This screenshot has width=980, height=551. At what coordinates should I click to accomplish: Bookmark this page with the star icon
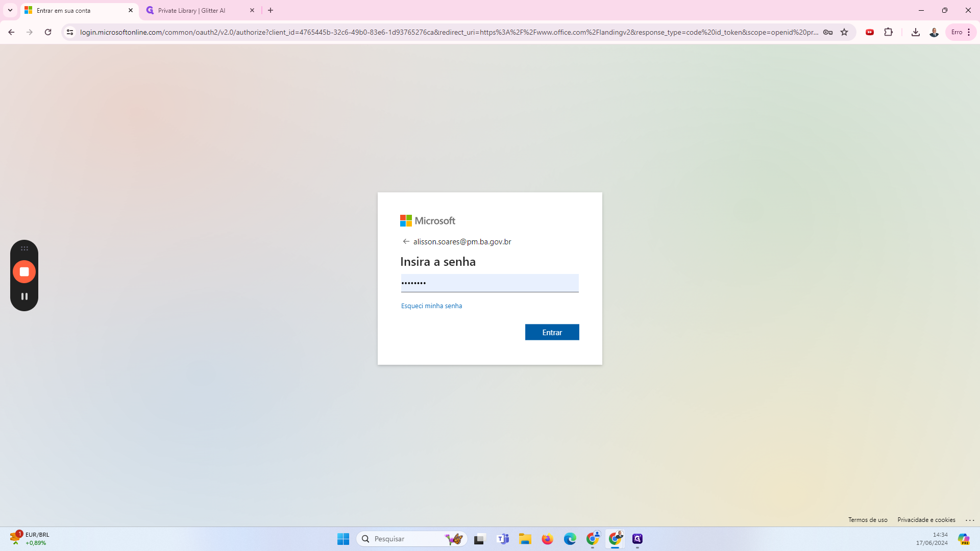pyautogui.click(x=844, y=32)
